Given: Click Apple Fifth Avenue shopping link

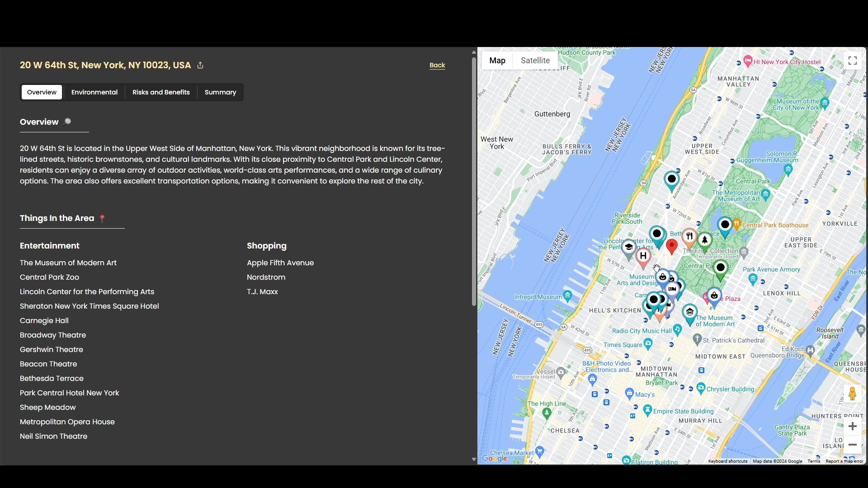Looking at the screenshot, I should [x=280, y=263].
